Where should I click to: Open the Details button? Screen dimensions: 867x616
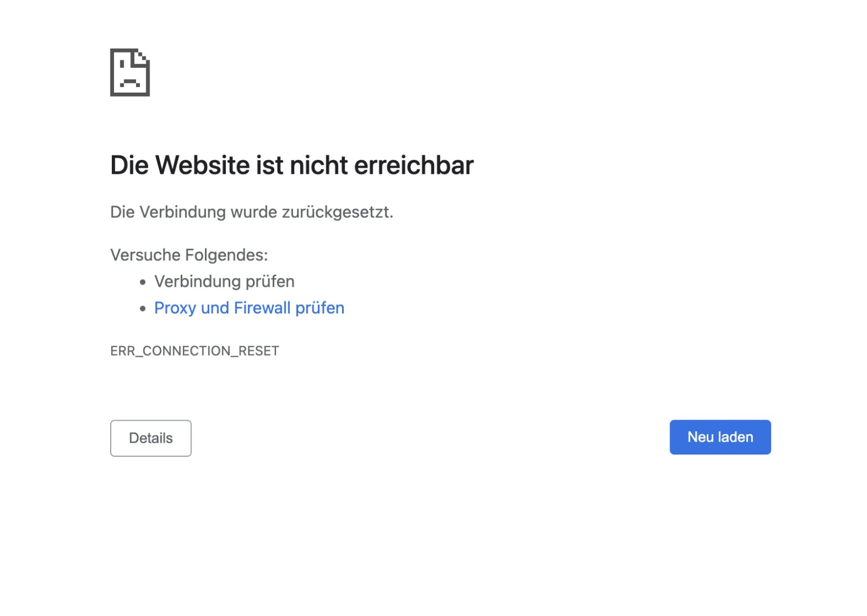pyautogui.click(x=151, y=438)
